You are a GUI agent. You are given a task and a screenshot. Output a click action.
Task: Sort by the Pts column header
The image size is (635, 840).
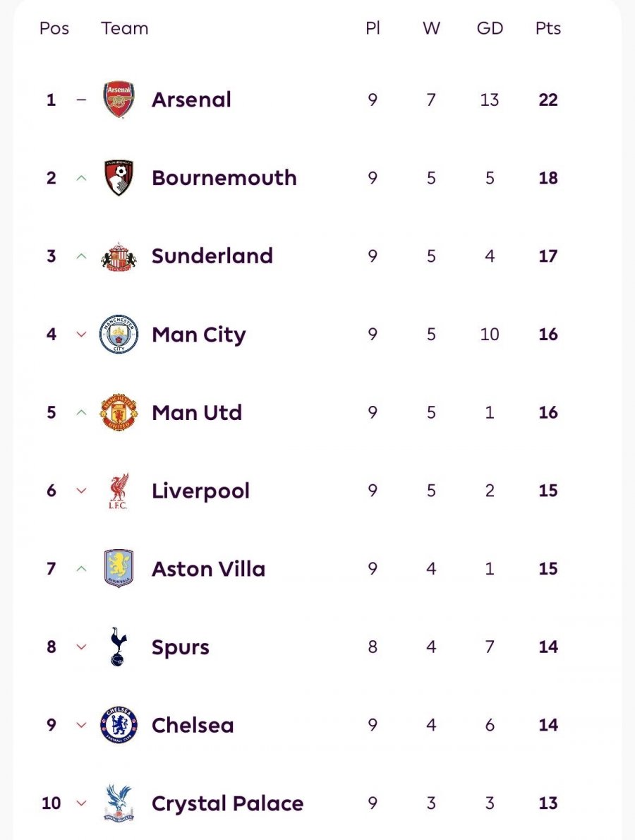pyautogui.click(x=548, y=28)
